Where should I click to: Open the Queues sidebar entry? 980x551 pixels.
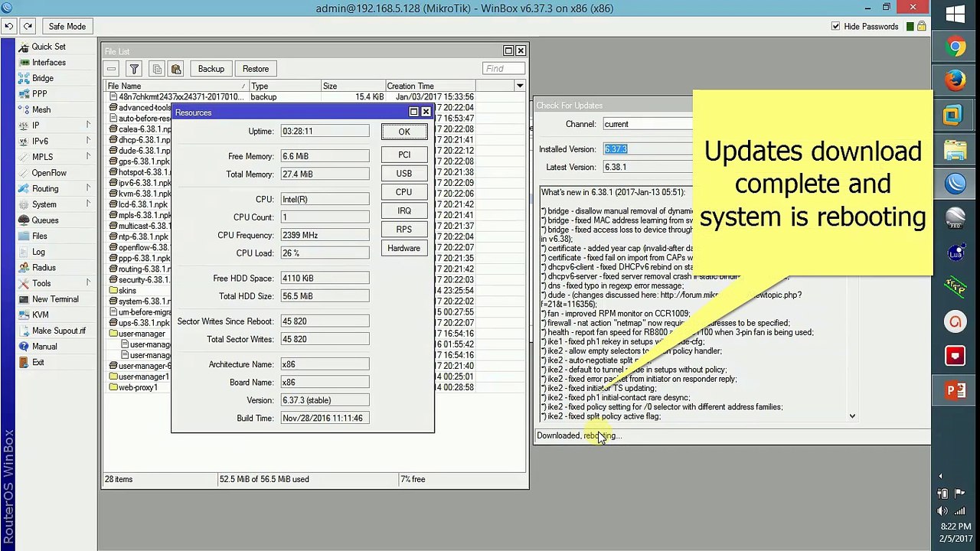point(44,220)
